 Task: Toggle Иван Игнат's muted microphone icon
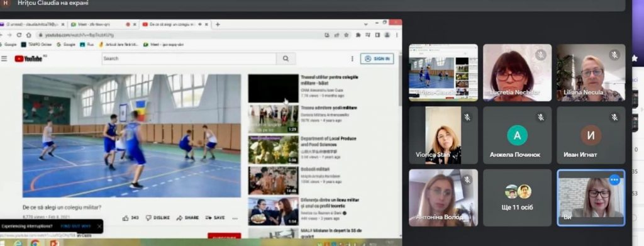coord(614,118)
